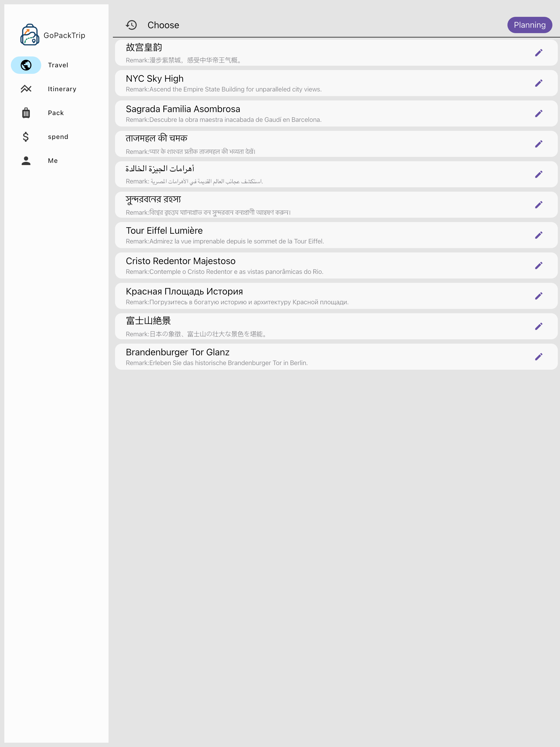Edit the Tour Eiffel Lumière entry
This screenshot has height=747, width=560.
pos(538,235)
